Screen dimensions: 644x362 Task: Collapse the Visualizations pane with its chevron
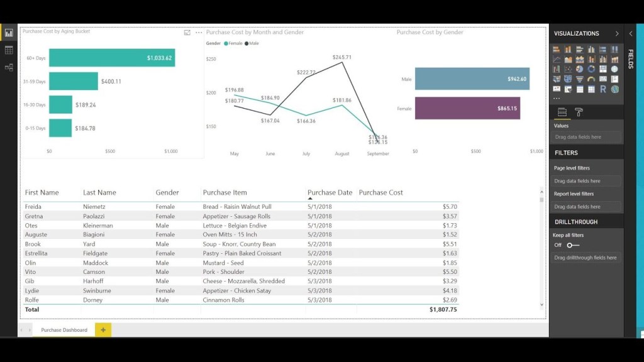tap(616, 33)
